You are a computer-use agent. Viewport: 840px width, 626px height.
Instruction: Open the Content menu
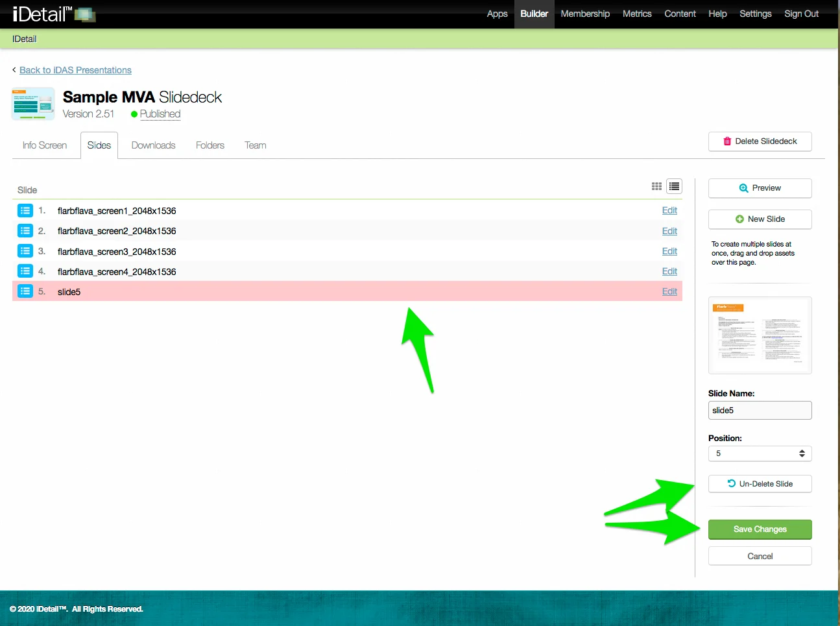coord(680,14)
